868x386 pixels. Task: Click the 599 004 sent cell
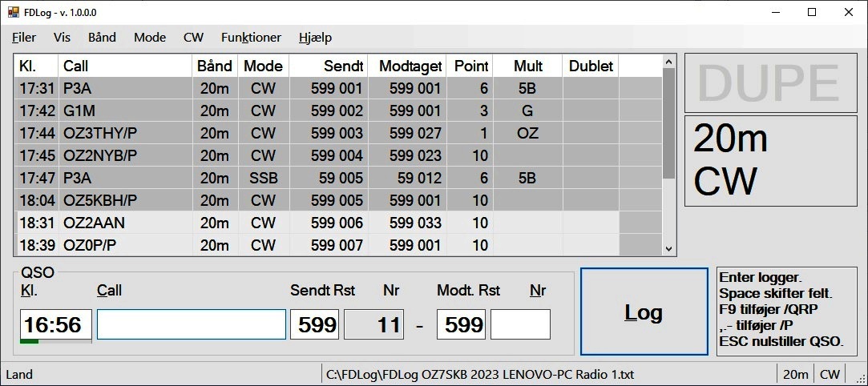tap(329, 156)
